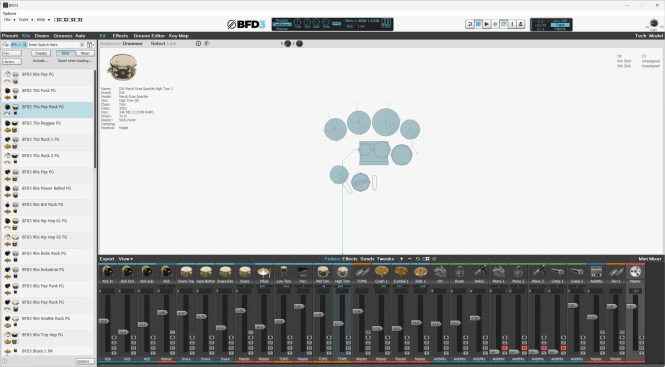Switch mixer to the Sends tab
This screenshot has width=665, height=367.
pyautogui.click(x=367, y=259)
